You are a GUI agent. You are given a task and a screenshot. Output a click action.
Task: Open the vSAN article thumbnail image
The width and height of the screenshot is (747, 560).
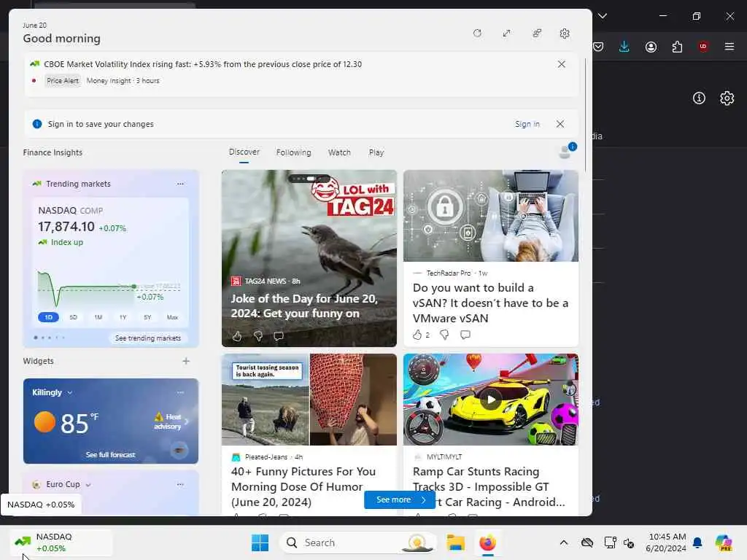pos(491,216)
